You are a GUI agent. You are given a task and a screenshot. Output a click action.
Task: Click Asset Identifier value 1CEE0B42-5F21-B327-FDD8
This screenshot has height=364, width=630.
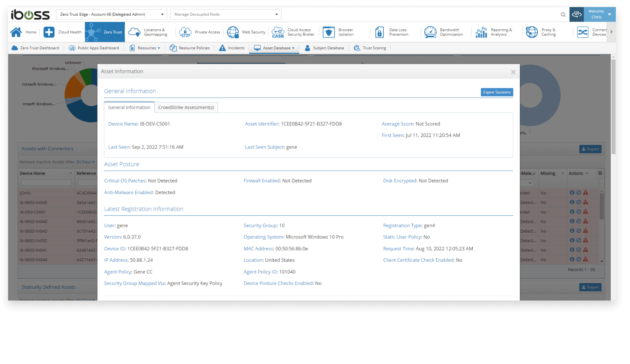click(x=311, y=124)
